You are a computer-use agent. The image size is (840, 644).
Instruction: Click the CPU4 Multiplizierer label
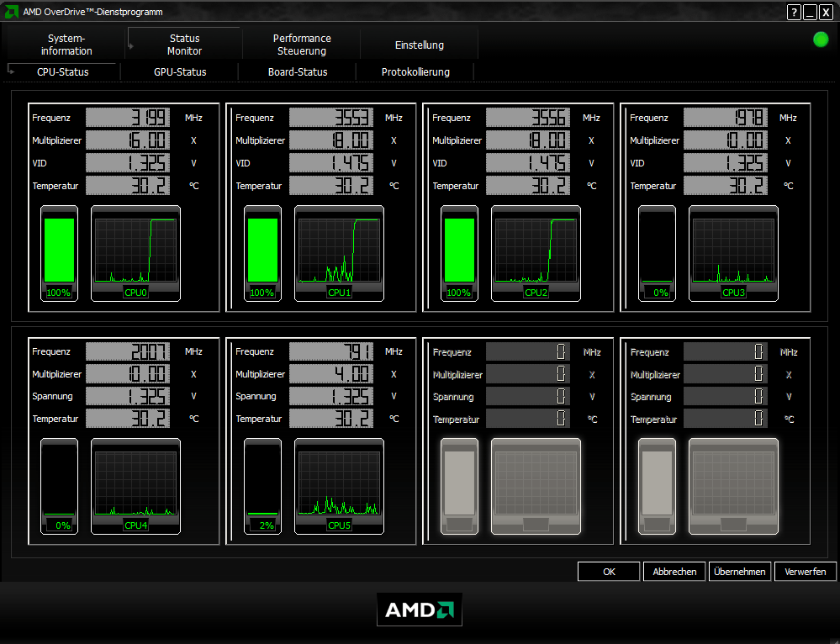tap(57, 374)
